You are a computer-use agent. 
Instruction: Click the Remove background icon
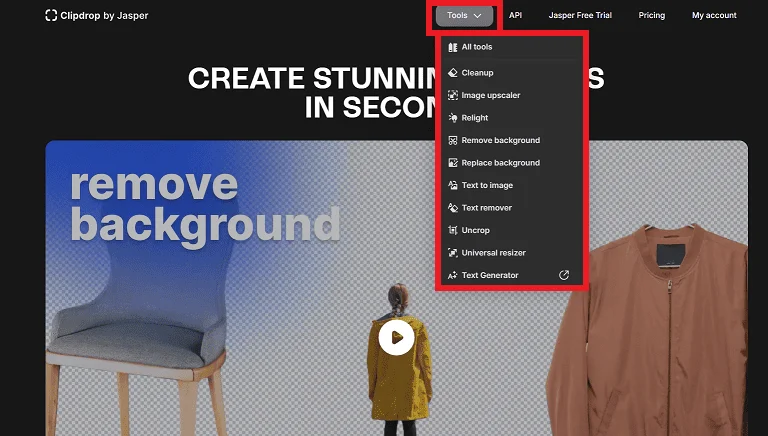point(453,140)
